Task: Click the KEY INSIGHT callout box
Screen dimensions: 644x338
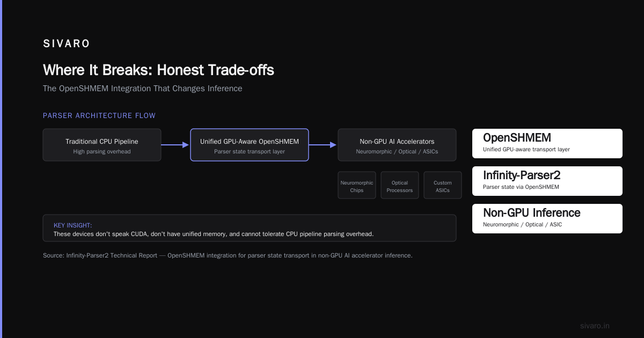Action: coord(250,228)
